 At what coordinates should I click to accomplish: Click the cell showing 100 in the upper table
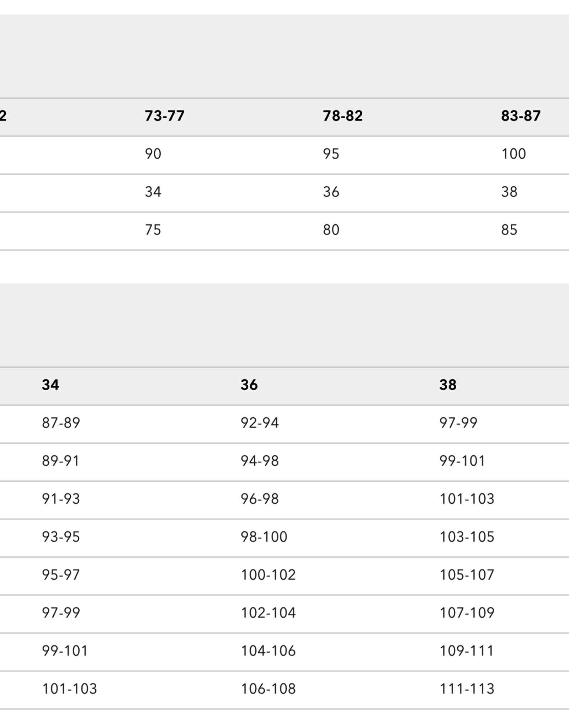tap(513, 154)
